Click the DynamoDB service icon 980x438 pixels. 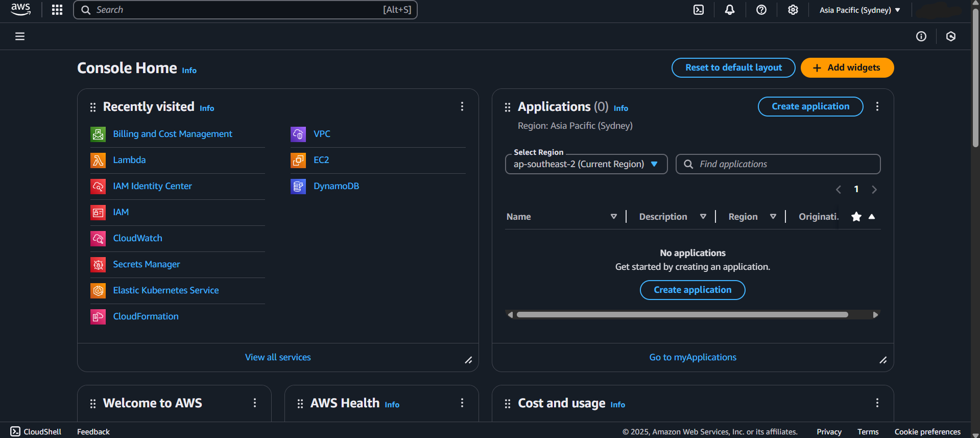point(298,186)
